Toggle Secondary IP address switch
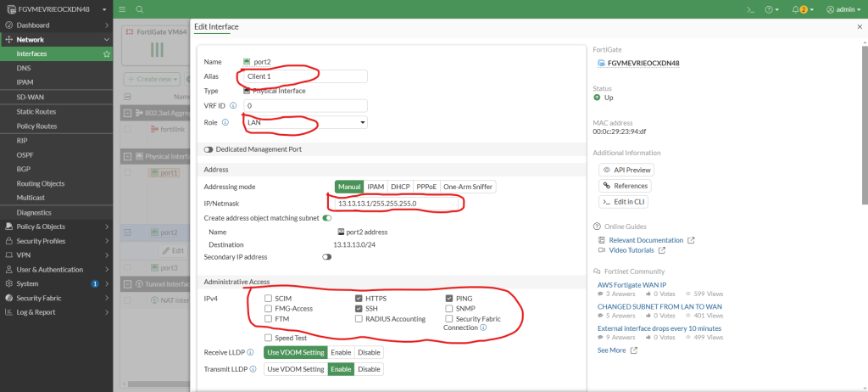Image resolution: width=868 pixels, height=392 pixels. (x=326, y=256)
